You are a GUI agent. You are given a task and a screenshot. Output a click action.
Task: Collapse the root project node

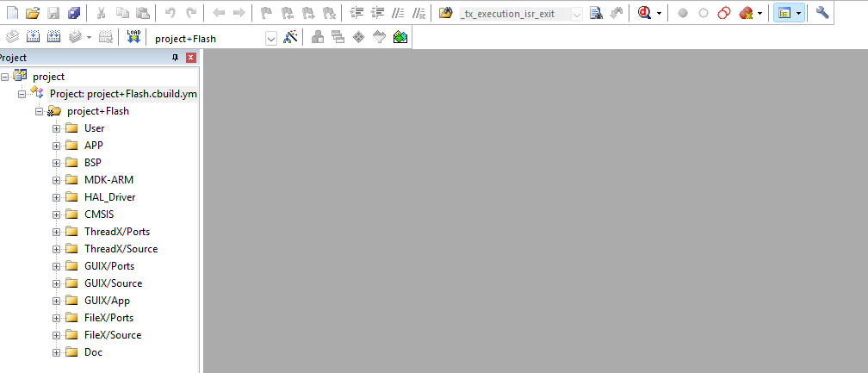point(5,77)
